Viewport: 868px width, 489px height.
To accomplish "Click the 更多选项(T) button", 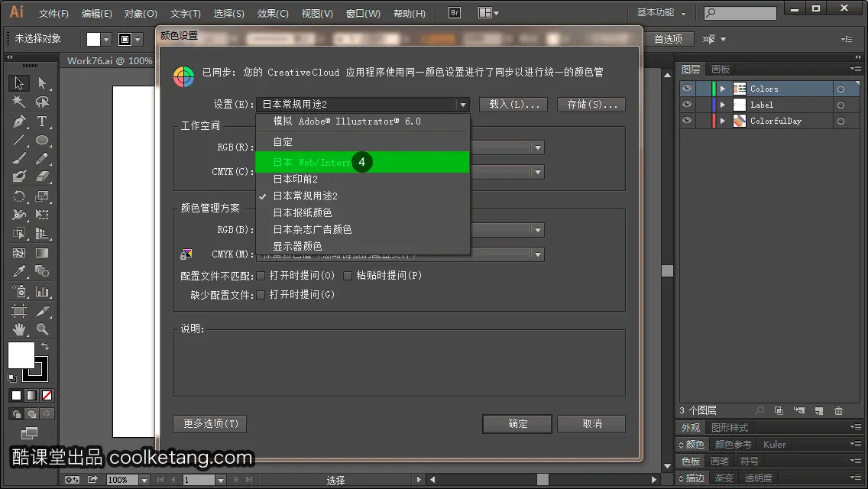I will click(210, 423).
